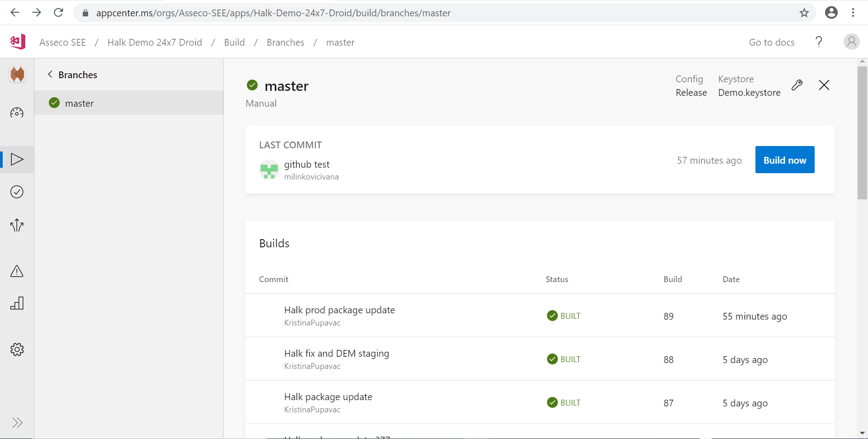Open the Analytics chart icon in sidebar
This screenshot has height=439, width=868.
coord(17,303)
